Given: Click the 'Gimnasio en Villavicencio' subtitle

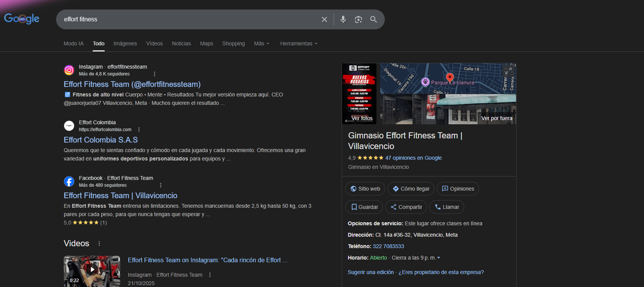Looking at the screenshot, I should pos(378,167).
